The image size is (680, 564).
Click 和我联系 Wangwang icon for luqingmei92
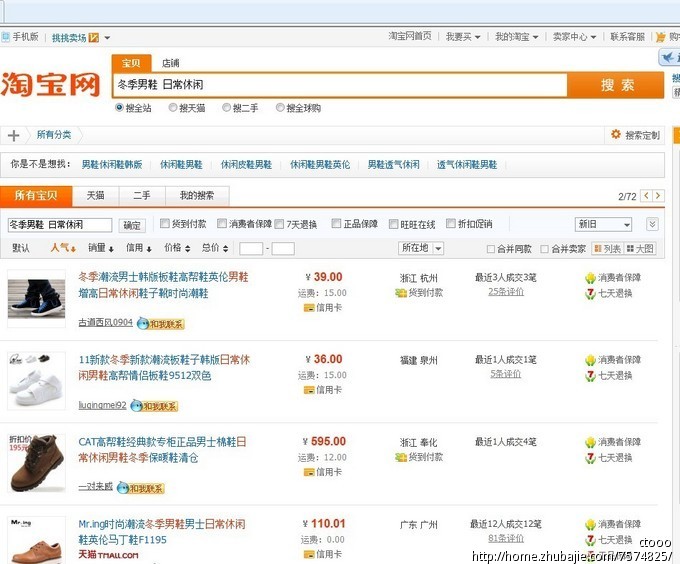(x=154, y=406)
